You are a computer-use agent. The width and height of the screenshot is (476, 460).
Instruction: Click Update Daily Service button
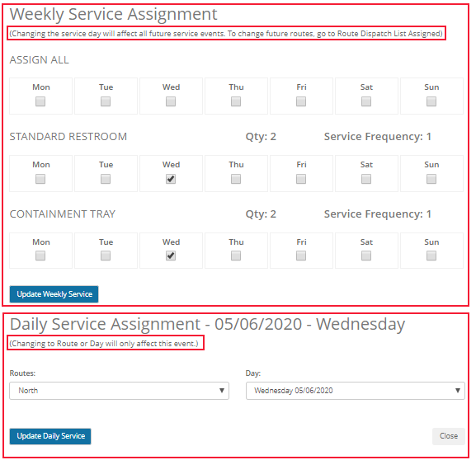(50, 436)
